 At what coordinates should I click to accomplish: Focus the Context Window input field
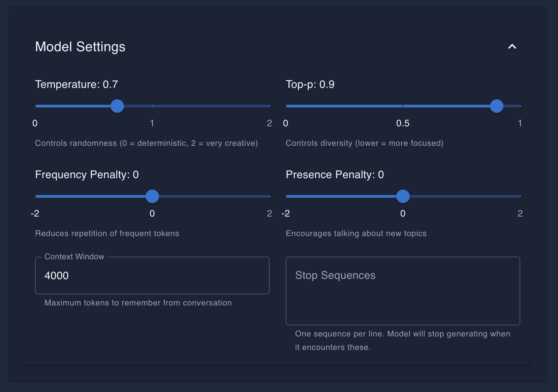pos(152,275)
